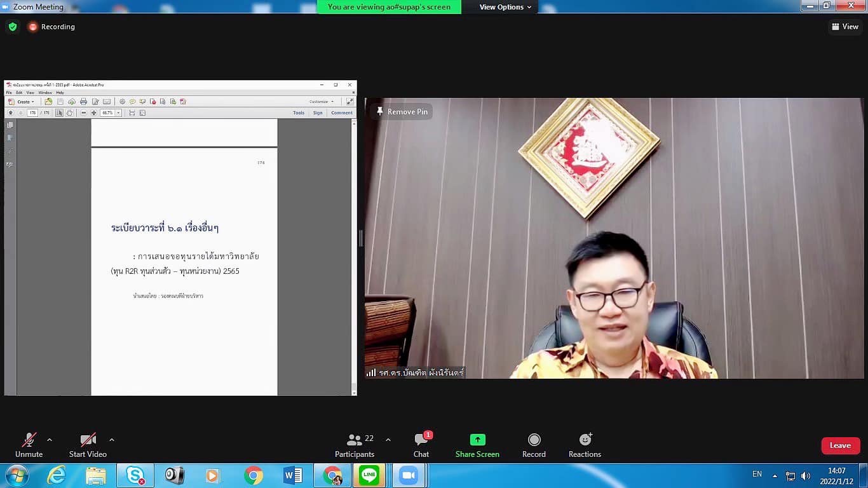This screenshot has width=868, height=488.
Task: Click Remove Pin on the video
Action: coord(402,112)
